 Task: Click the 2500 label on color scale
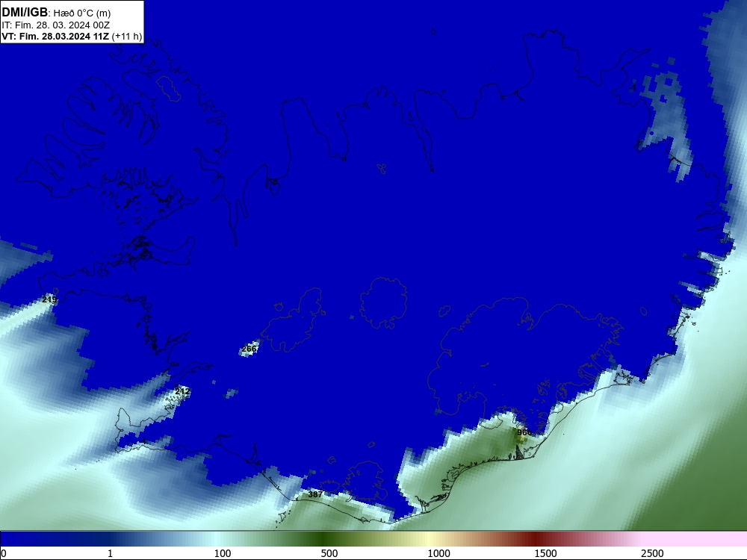[652, 553]
